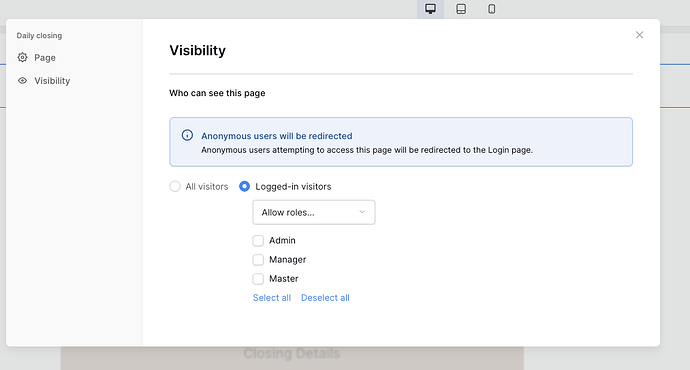Switch to desktop preview icon
The width and height of the screenshot is (690, 370).
pos(430,9)
